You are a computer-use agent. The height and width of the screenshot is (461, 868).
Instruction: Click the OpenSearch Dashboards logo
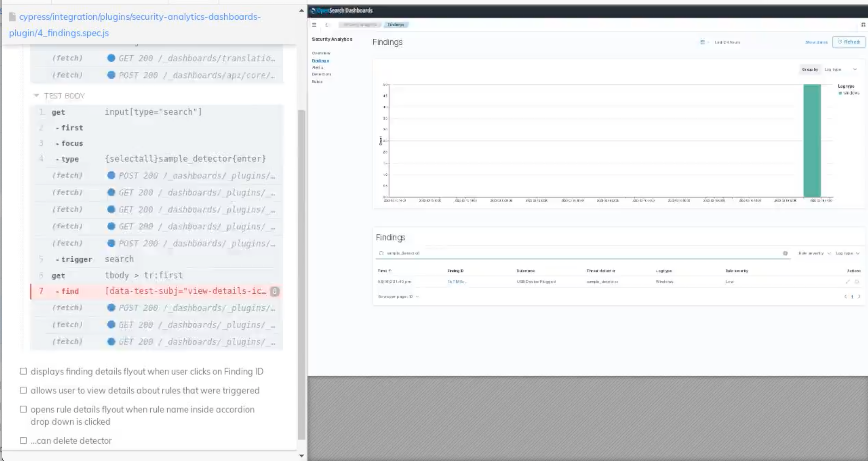tap(341, 11)
